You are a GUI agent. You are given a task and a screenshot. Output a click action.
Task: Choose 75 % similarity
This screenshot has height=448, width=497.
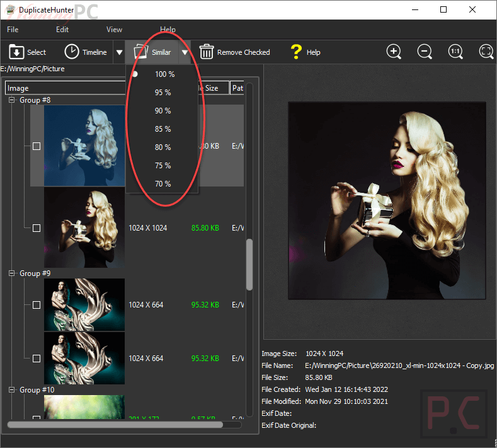(x=162, y=166)
